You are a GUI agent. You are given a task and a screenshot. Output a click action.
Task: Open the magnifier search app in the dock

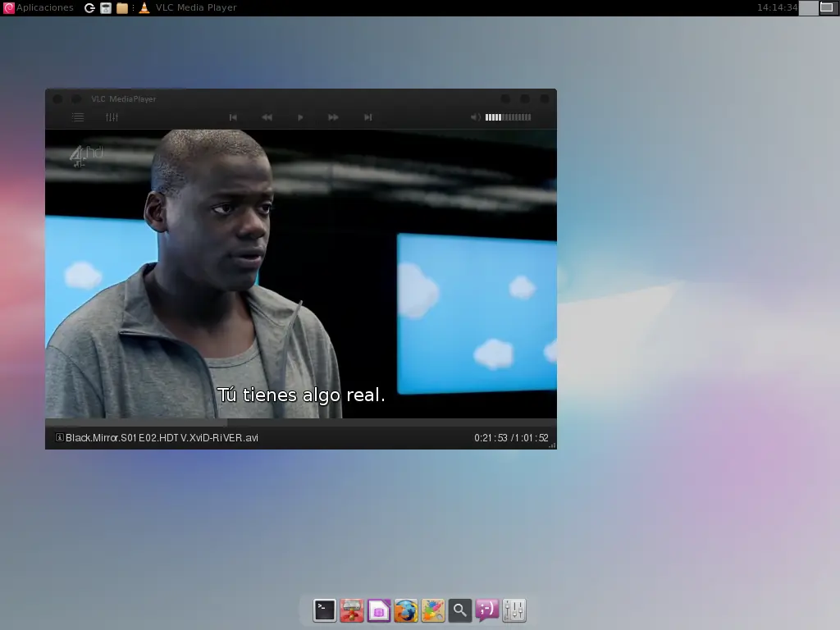459,610
